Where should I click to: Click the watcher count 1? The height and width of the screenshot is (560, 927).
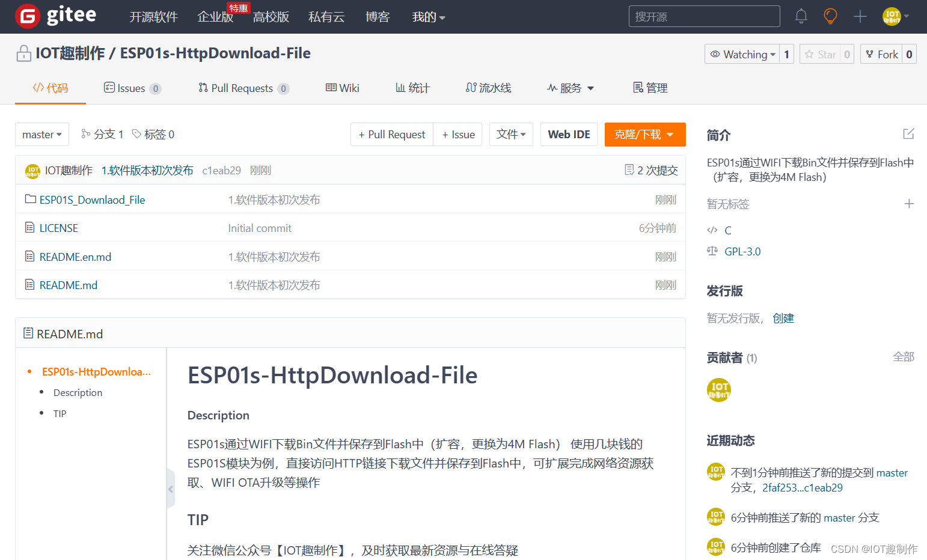[786, 54]
